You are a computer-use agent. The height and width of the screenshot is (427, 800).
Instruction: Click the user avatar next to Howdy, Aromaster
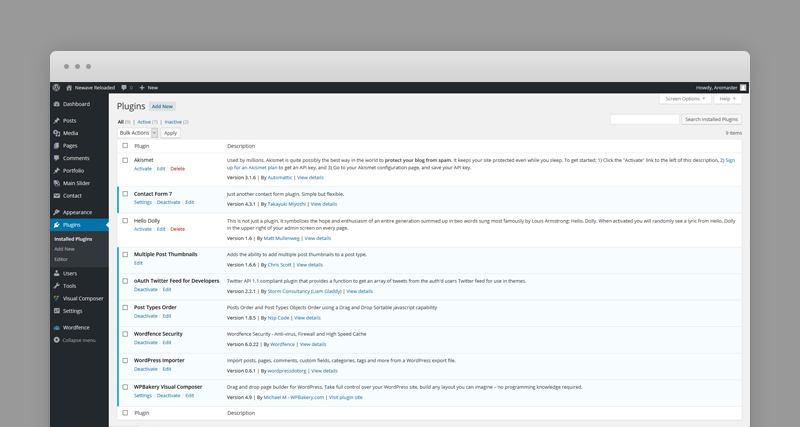coord(743,88)
